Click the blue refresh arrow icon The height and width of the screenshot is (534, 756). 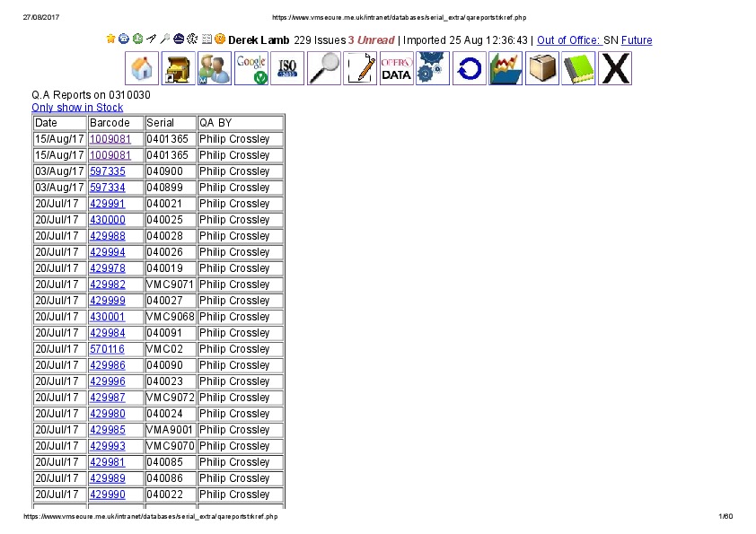[469, 69]
